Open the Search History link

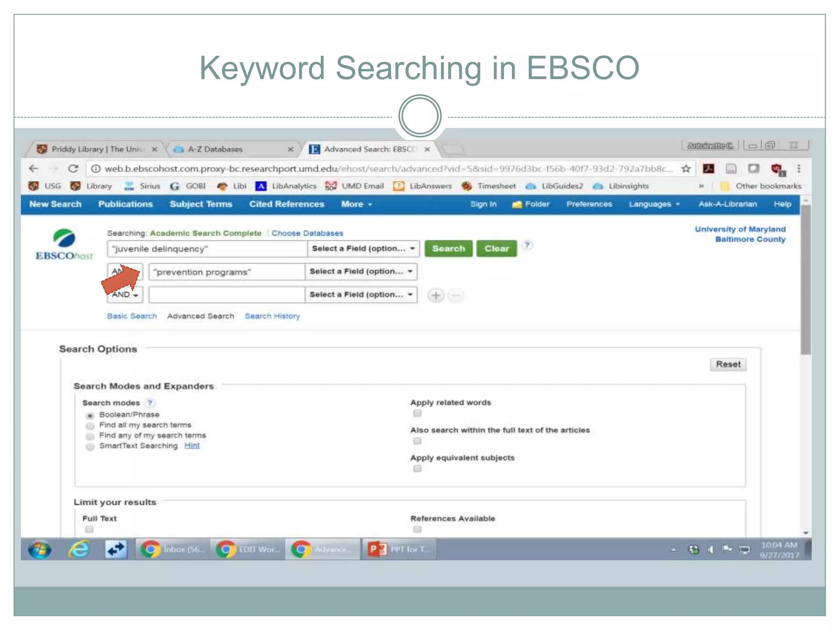tap(272, 316)
